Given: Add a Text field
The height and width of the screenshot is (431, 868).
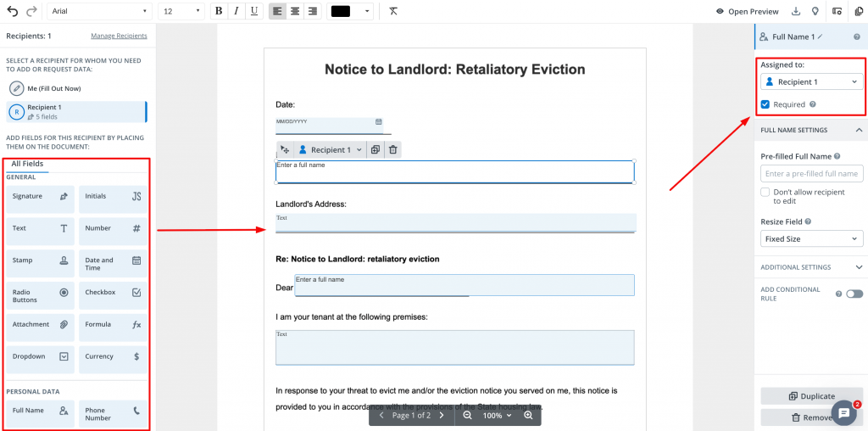Looking at the screenshot, I should [x=41, y=231].
